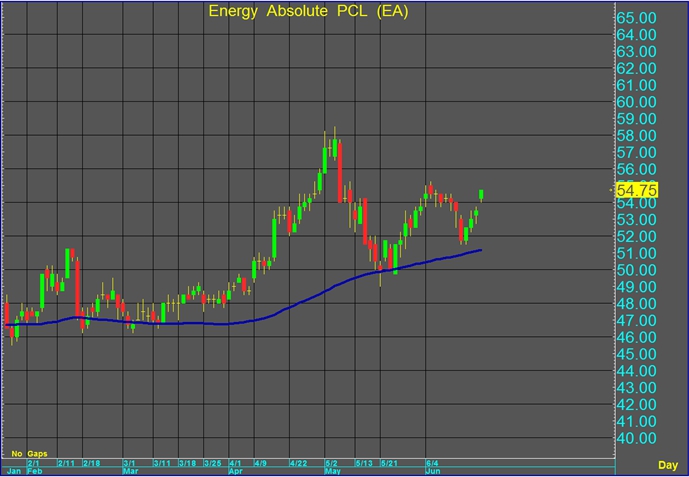Pick the 59.00 price label
This screenshot has width=689, height=477.
click(636, 119)
